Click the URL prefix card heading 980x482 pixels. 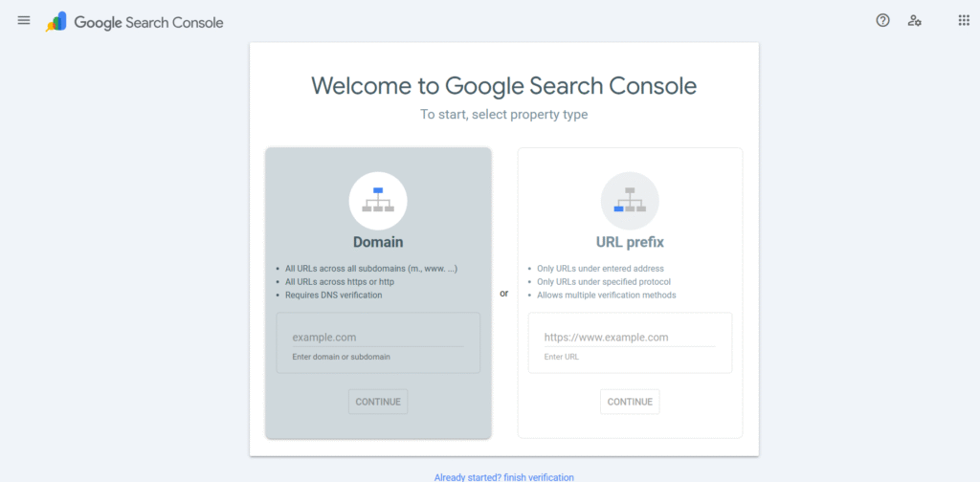(x=630, y=242)
